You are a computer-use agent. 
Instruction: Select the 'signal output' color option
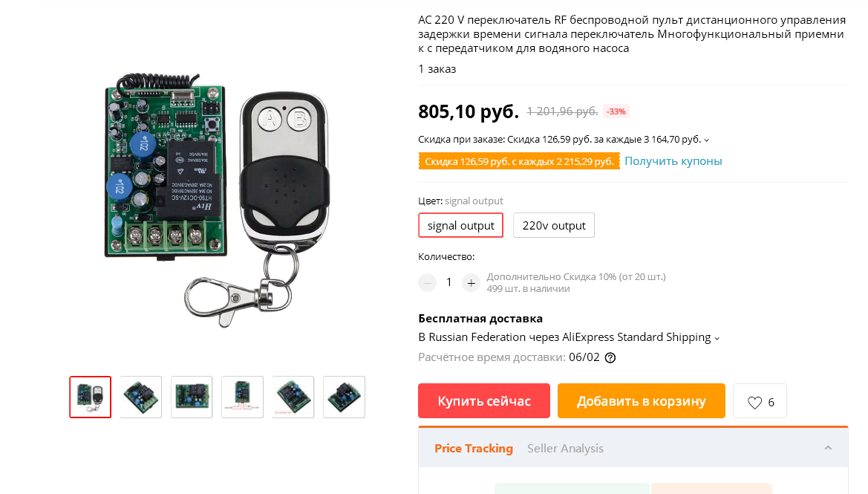460,225
